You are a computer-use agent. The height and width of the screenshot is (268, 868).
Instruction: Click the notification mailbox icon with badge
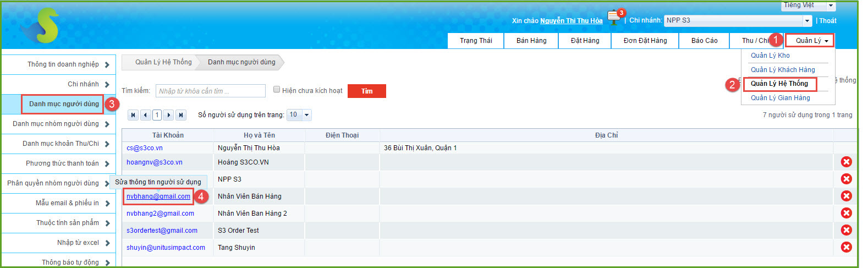(614, 17)
